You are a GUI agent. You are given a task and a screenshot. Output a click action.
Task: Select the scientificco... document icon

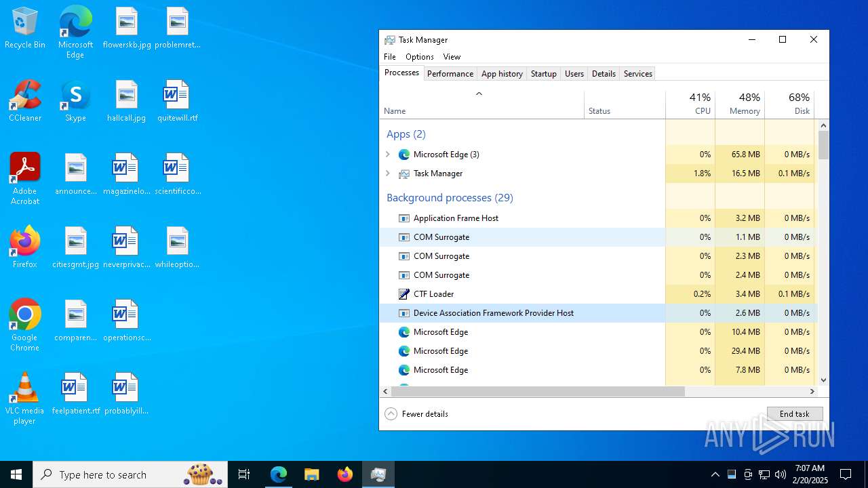click(x=178, y=175)
